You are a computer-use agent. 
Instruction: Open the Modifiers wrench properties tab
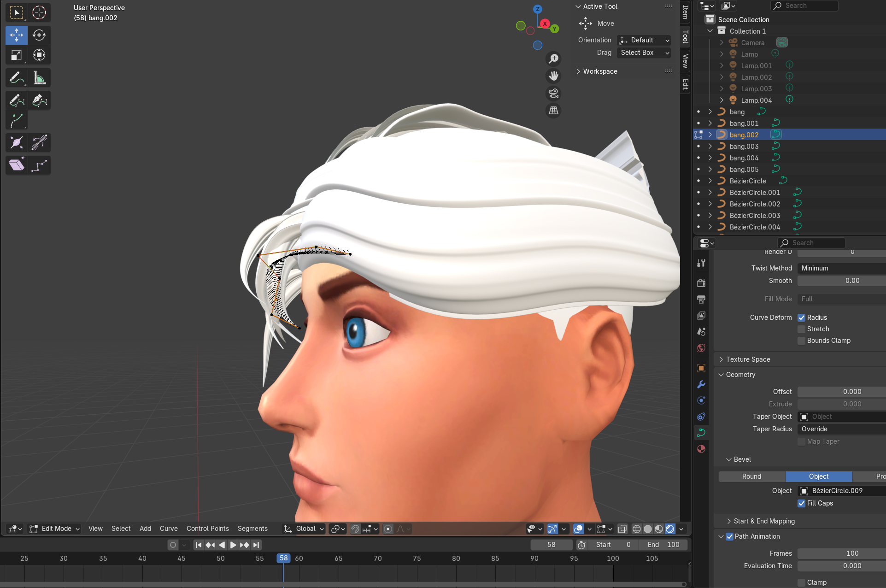(701, 384)
